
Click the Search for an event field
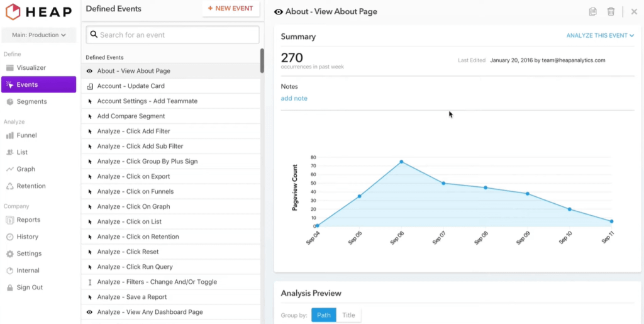pos(173,35)
